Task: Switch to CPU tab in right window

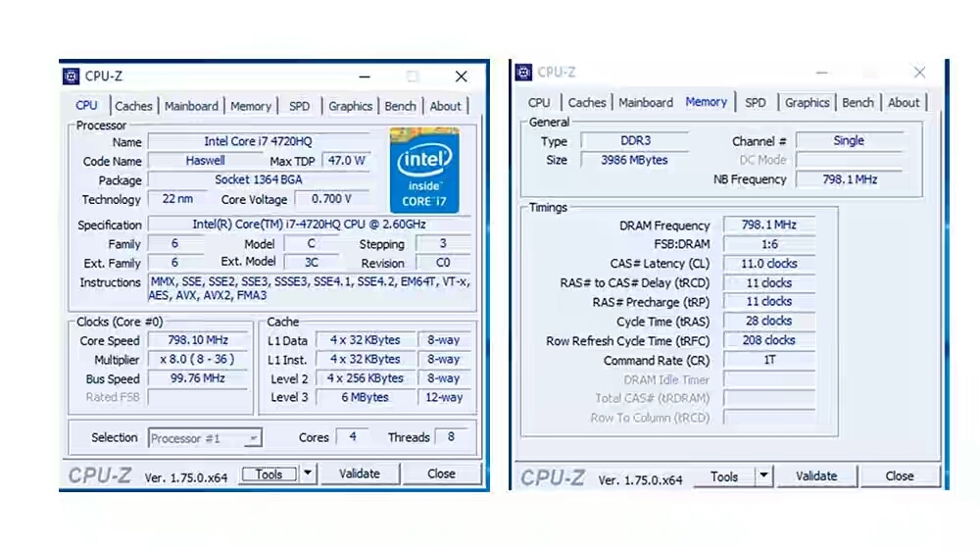Action: coord(539,103)
